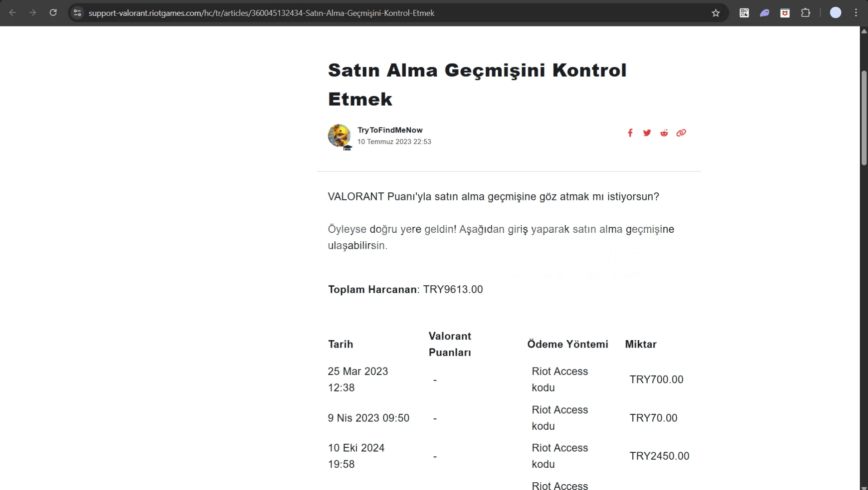Click the browser forward arrow
This screenshot has height=490, width=868.
coord(33,13)
